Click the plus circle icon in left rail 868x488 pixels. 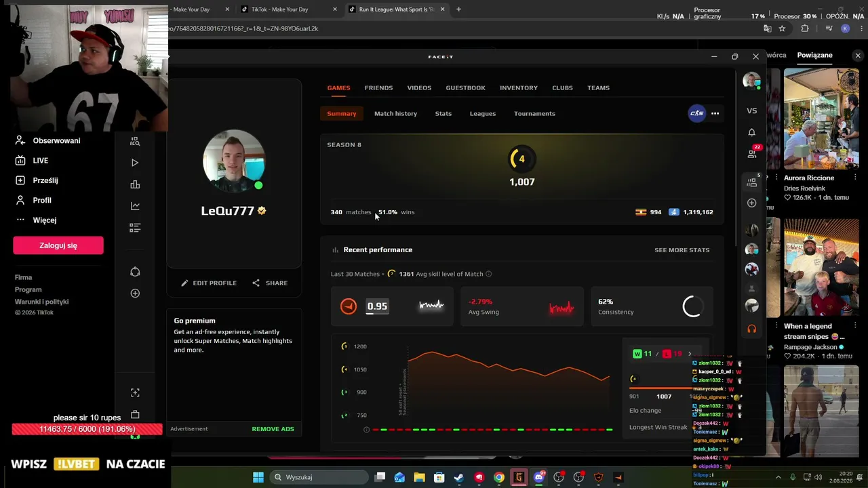pyautogui.click(x=135, y=293)
